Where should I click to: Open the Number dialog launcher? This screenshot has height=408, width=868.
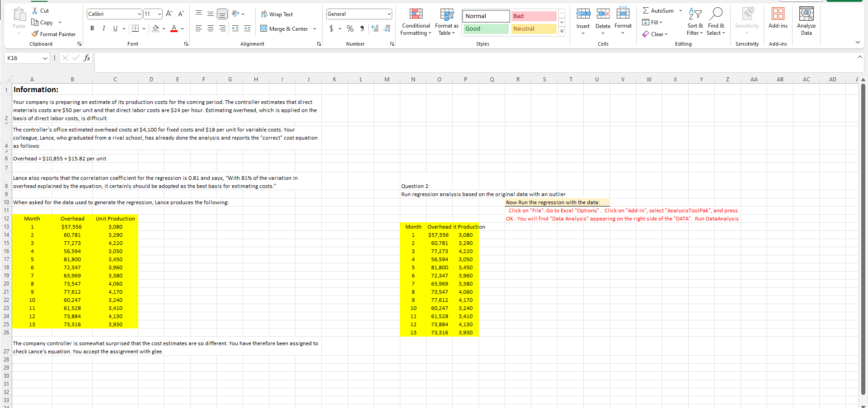(x=392, y=44)
